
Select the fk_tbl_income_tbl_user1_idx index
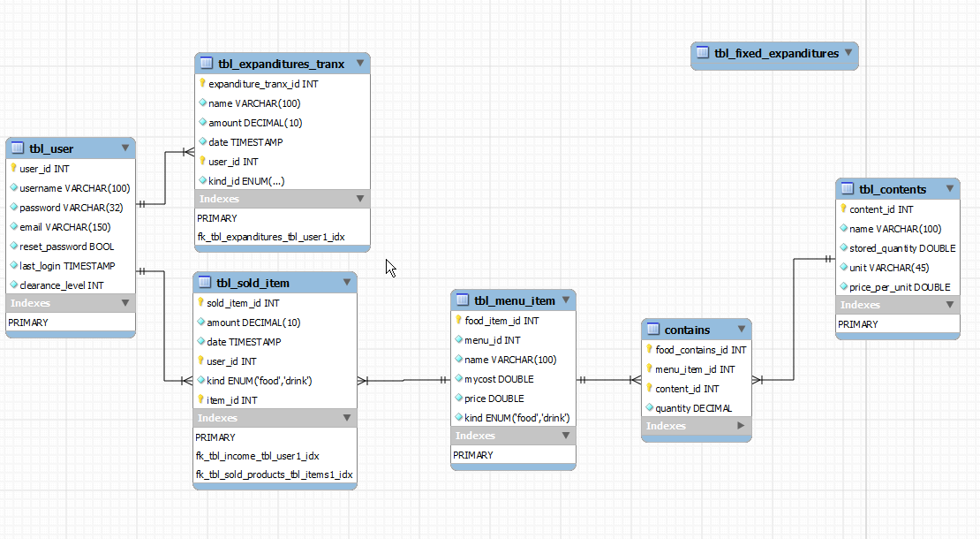click(x=258, y=455)
